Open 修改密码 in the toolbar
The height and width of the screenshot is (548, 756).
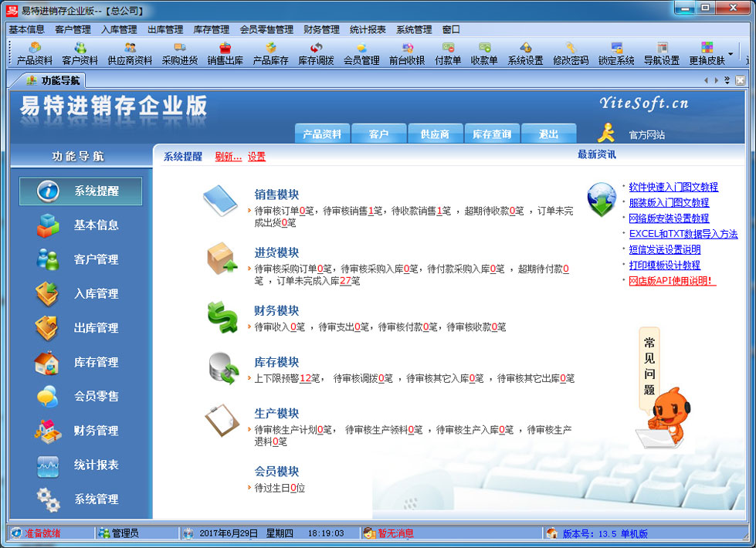[571, 53]
